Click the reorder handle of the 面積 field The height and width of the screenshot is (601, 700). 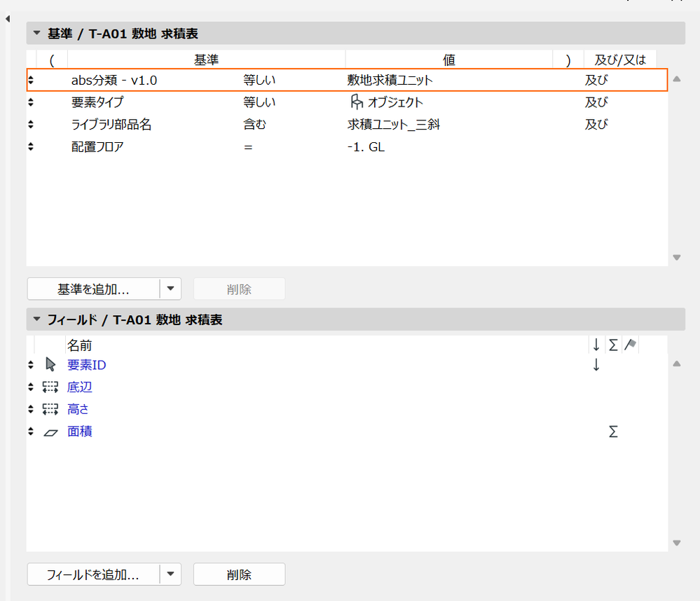coord(31,431)
